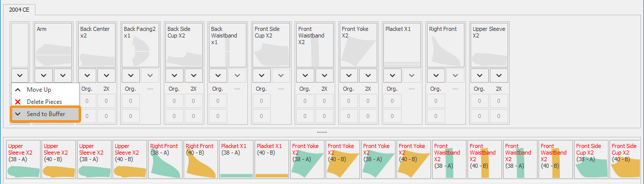Screen dimensions: 644x184
Task: Select green Right Front (38 - A) buffer piece
Action: tap(165, 159)
